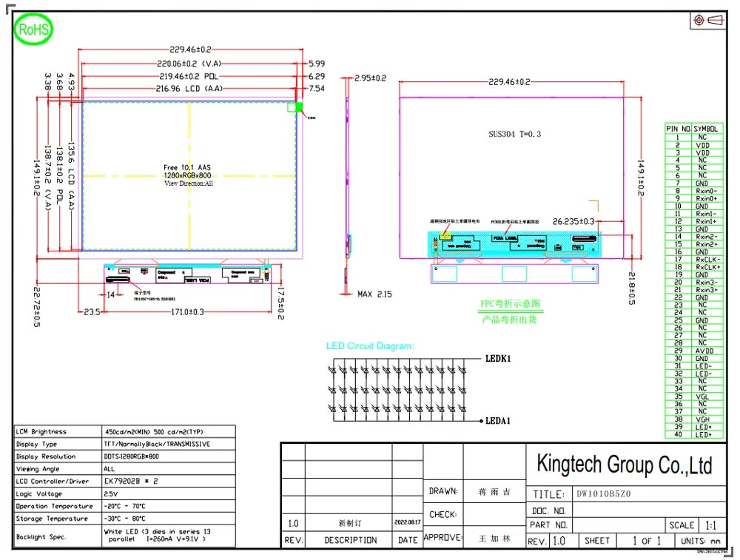This screenshot has height=560, width=740.
Task: Click the Logic Voltage 2.5V value
Action: click(111, 494)
